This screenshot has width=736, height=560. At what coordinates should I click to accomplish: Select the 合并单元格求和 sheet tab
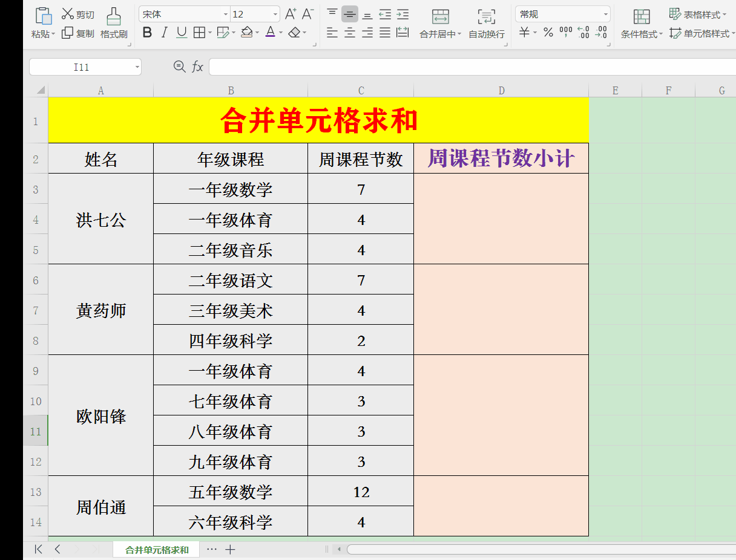pyautogui.click(x=157, y=550)
